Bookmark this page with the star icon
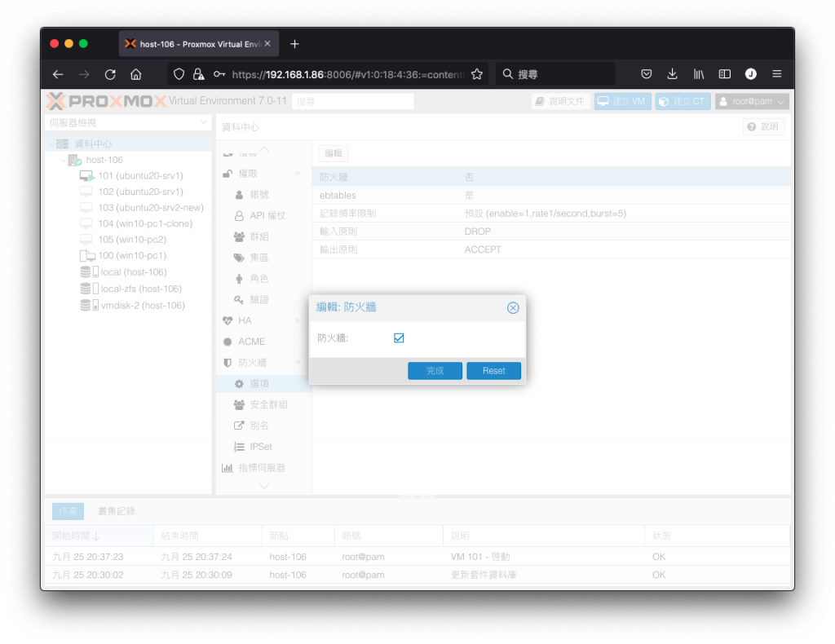Viewport: 835px width, 644px height. pyautogui.click(x=476, y=74)
